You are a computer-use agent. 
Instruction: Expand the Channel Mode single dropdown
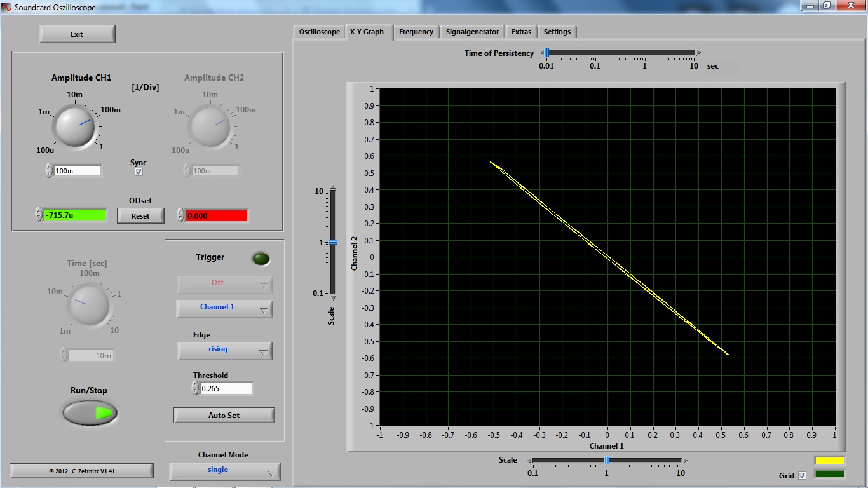(x=224, y=471)
